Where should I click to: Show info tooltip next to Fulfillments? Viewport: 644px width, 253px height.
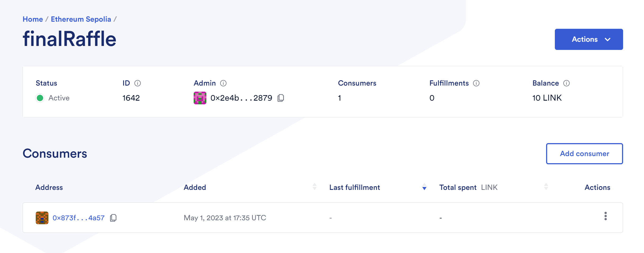click(476, 83)
